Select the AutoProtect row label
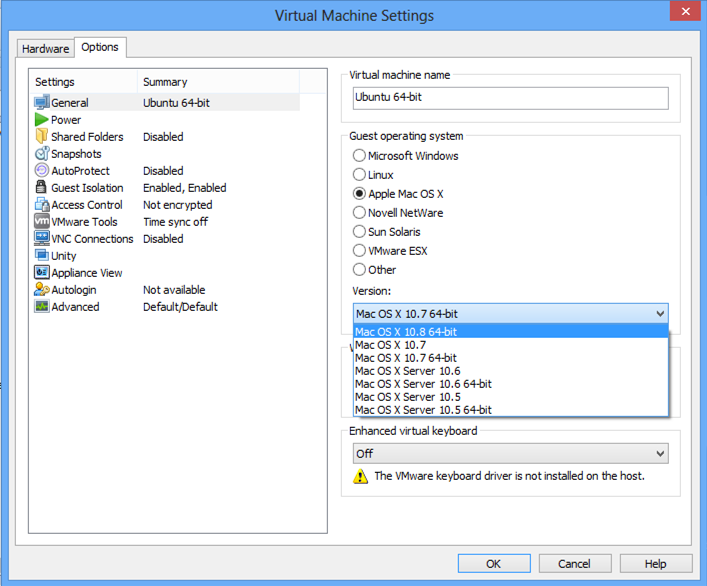 (x=80, y=171)
